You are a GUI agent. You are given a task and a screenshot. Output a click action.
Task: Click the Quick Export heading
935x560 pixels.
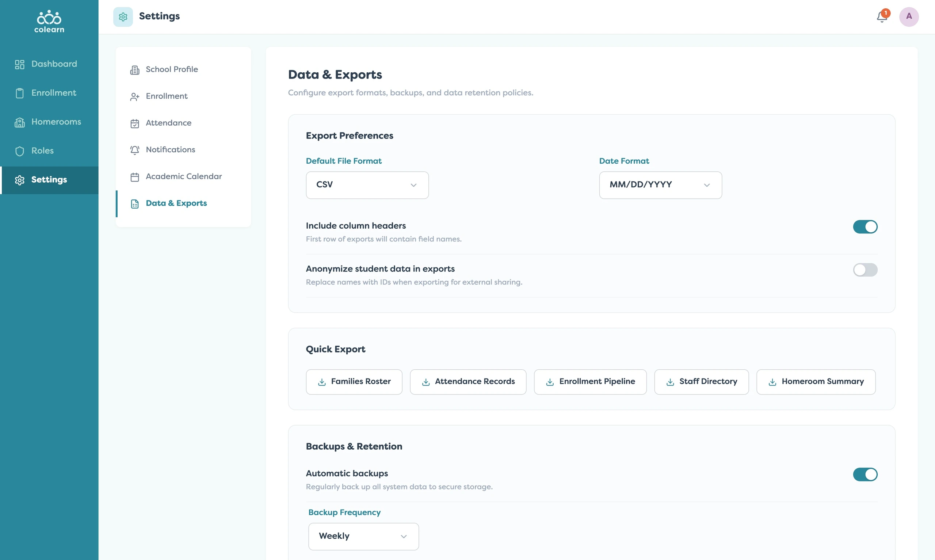[x=335, y=350]
